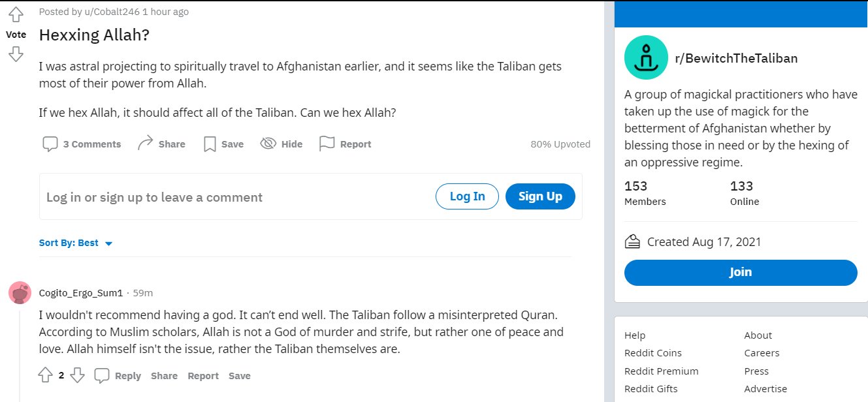Share the post via arrow icon
Screen dimensions: 868x402
coord(145,144)
